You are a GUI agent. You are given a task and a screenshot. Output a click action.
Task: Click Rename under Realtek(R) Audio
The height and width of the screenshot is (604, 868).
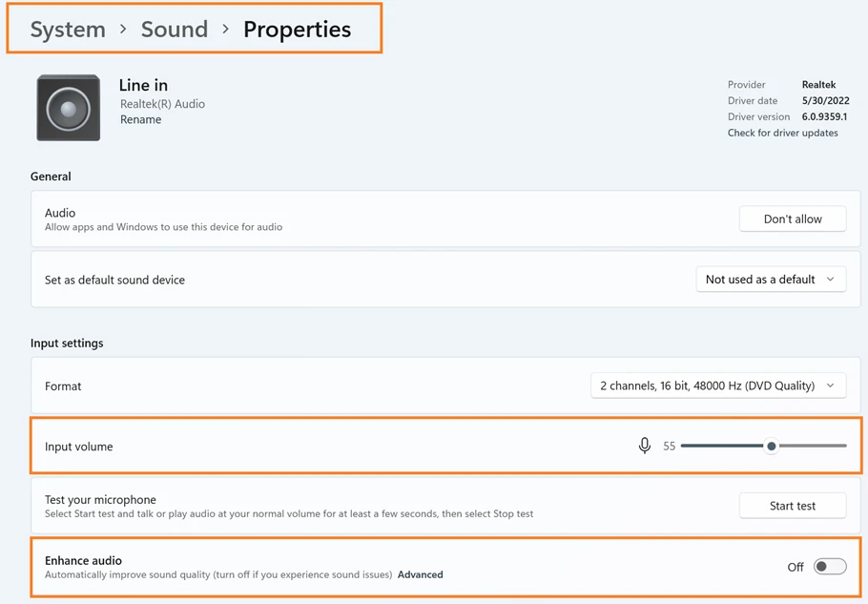click(x=140, y=120)
